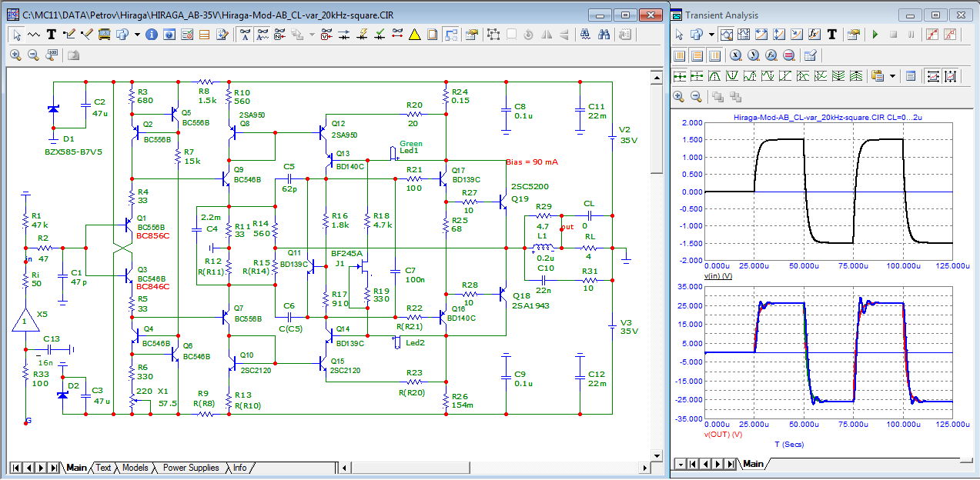Click the Pause analysis button
Screen dimensions: 980x480
911,35
